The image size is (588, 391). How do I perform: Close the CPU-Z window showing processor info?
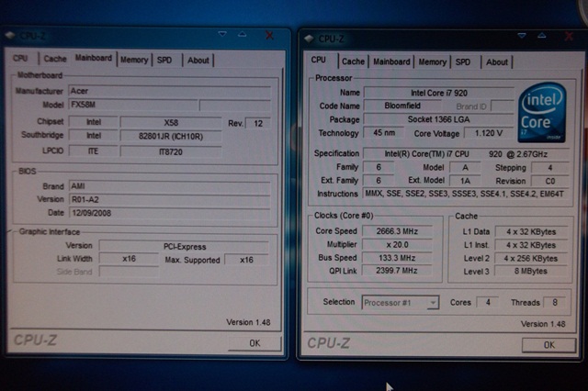tap(570, 39)
